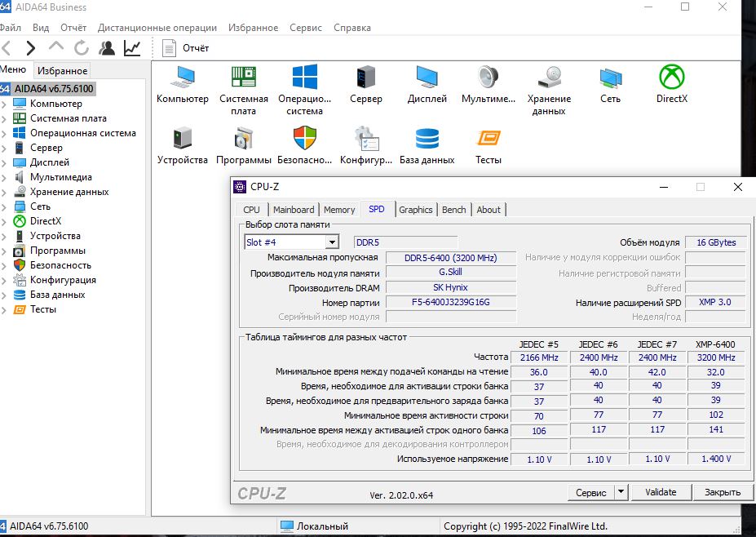This screenshot has width=756, height=537.
Task: Expand the Компьютер tree node chevron
Action: 4,104
